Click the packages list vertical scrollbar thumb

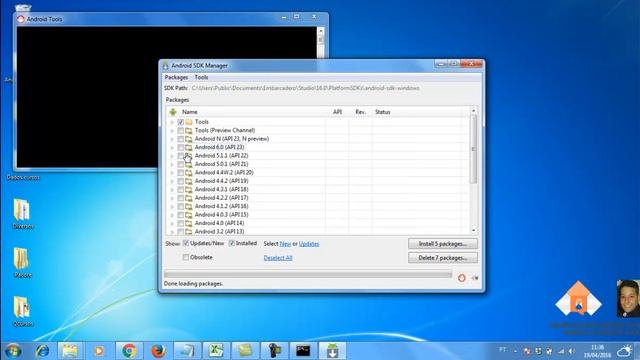(x=473, y=149)
